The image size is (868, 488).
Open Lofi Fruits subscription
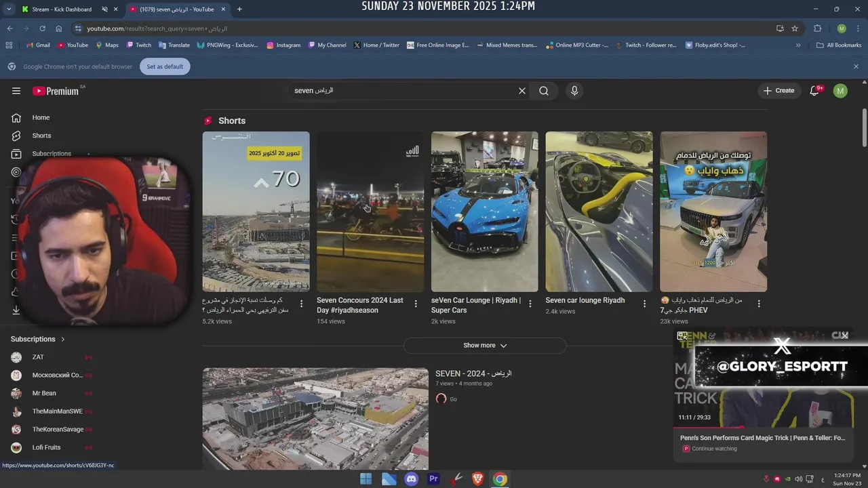47,447
